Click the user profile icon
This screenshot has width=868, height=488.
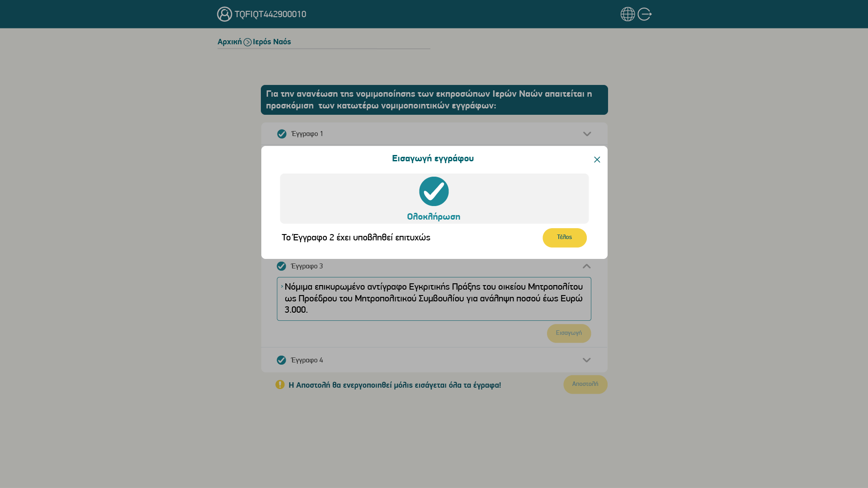pyautogui.click(x=224, y=14)
